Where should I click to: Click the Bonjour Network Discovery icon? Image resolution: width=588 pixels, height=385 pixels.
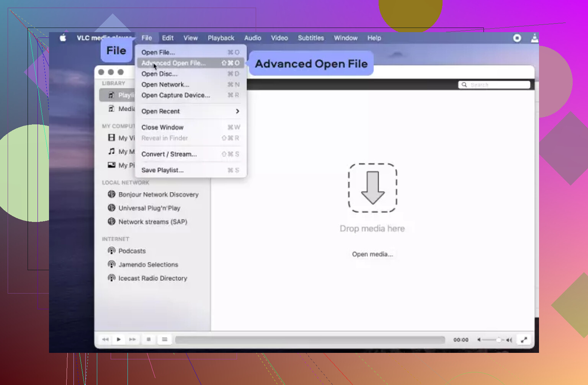click(x=111, y=194)
